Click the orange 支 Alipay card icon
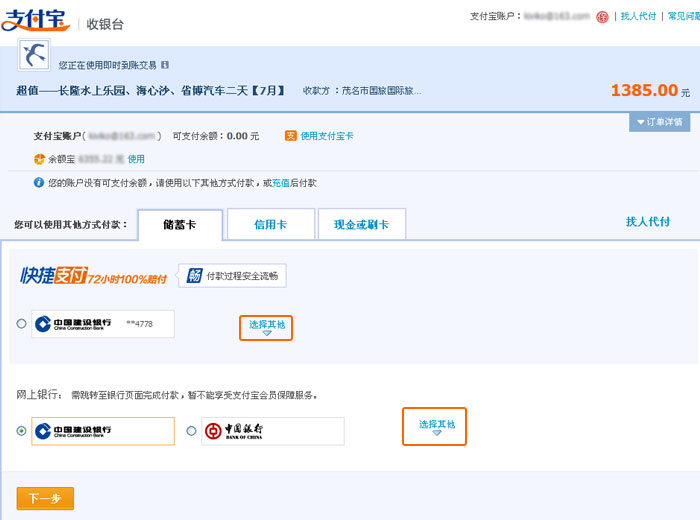 click(291, 136)
